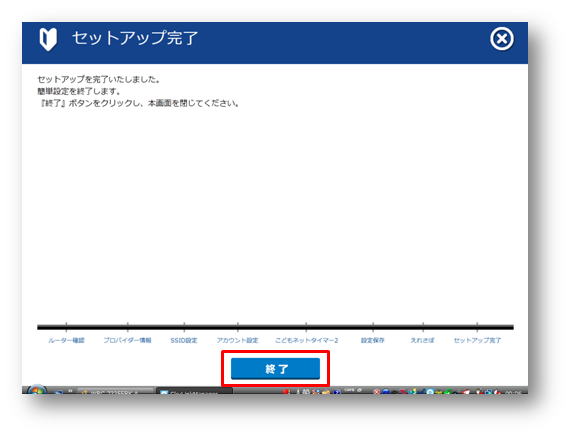Select the 設定保存 step label
The image size is (570, 436).
[373, 340]
